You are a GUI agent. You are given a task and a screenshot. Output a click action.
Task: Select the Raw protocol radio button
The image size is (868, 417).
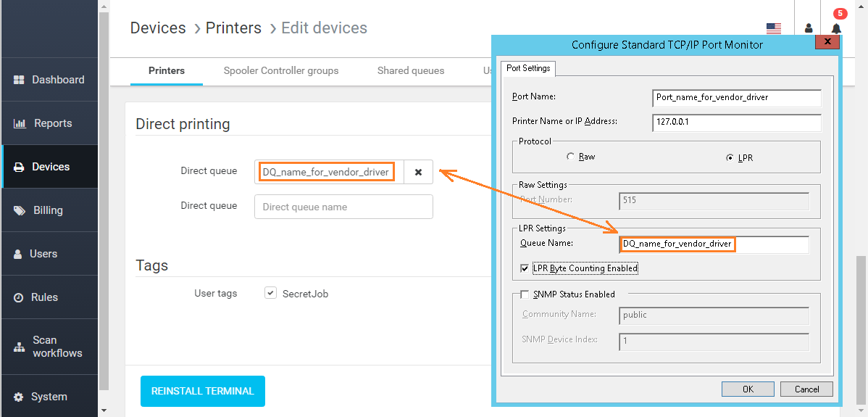click(x=571, y=157)
